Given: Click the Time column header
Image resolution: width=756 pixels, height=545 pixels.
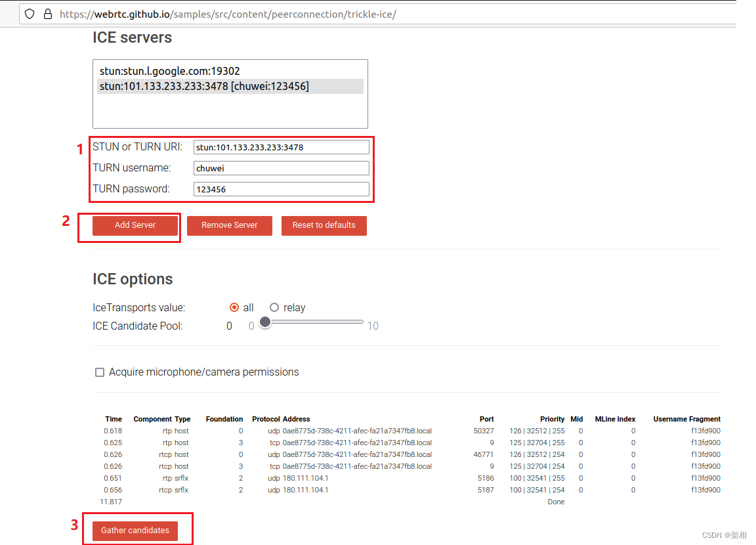Looking at the screenshot, I should point(114,419).
